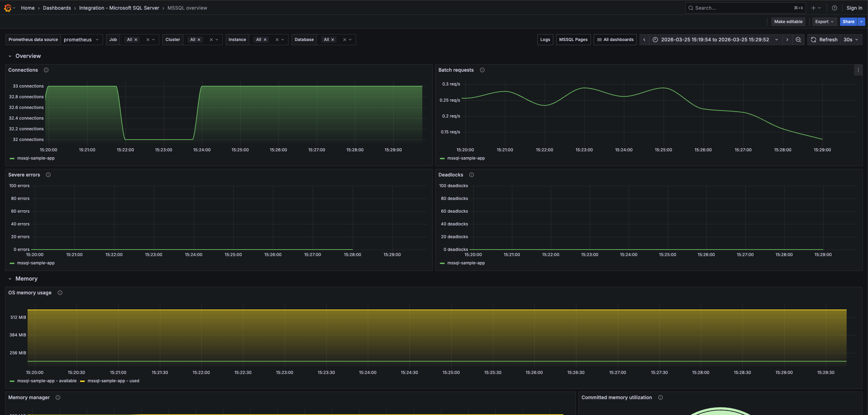Hide the 'used' series in OS memory usage legend
Viewport: 868px width, 415px height.
114,381
